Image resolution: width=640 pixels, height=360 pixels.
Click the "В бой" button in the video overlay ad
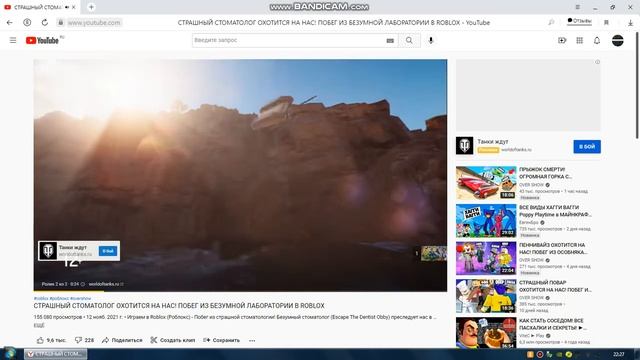tap(108, 251)
